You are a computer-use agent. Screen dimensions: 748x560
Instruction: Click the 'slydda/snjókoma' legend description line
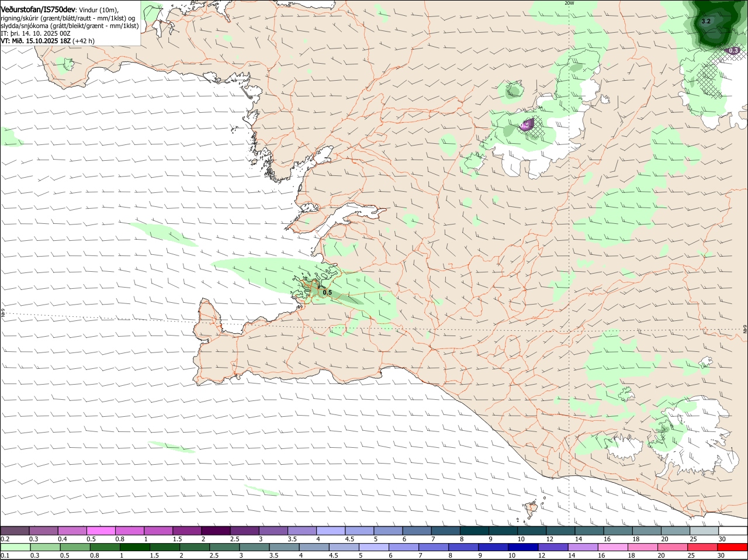pyautogui.click(x=70, y=26)
